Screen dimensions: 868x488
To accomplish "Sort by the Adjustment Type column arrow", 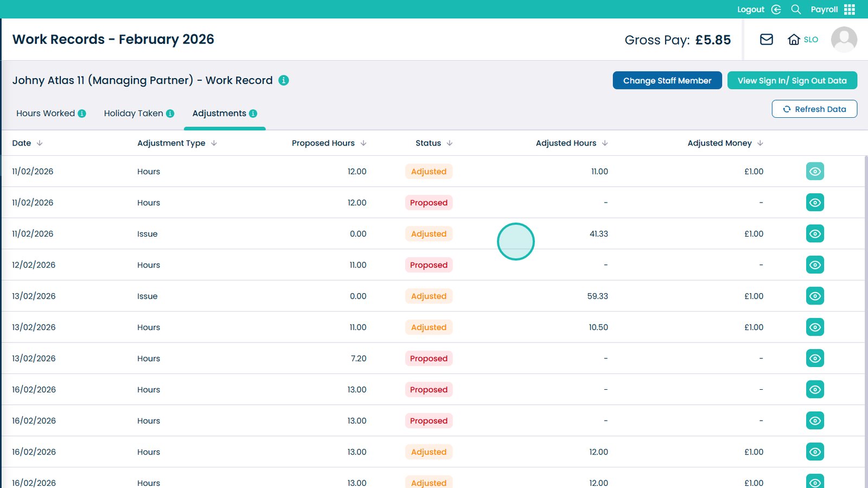I will (214, 143).
